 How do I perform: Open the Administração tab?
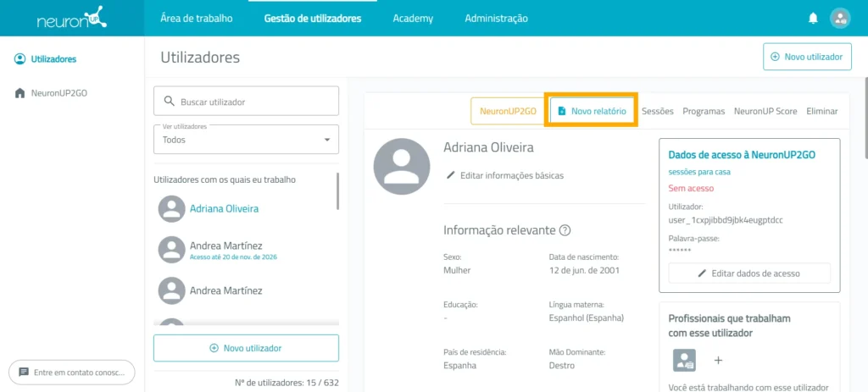496,19
